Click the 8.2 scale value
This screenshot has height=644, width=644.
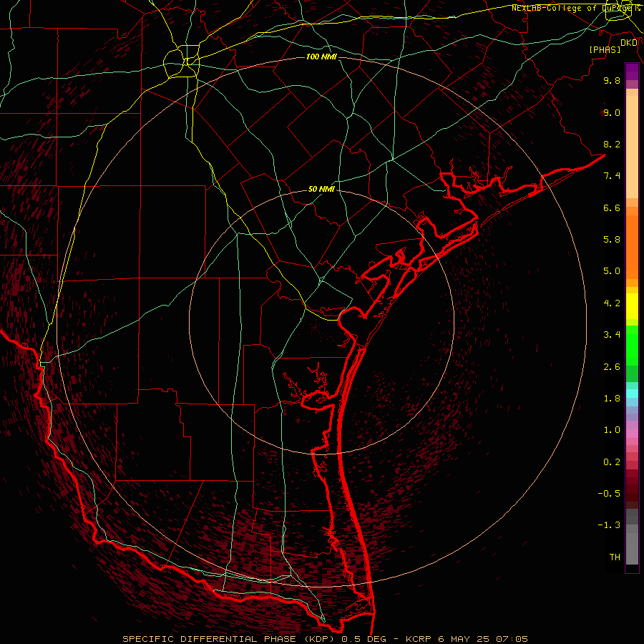[612, 144]
